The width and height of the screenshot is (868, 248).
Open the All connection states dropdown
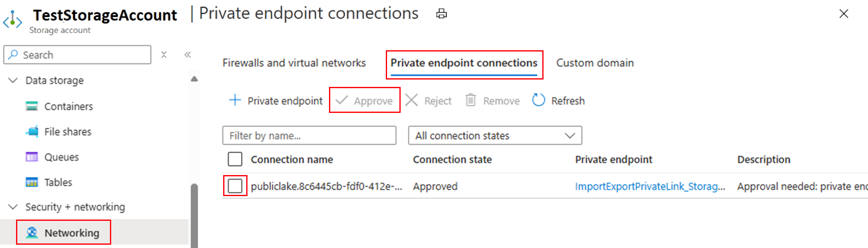495,136
